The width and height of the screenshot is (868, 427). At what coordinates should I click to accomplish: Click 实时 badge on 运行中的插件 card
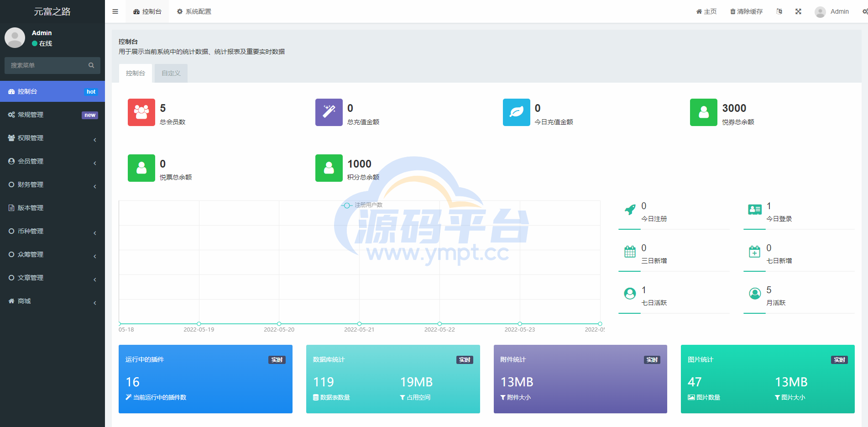point(277,360)
